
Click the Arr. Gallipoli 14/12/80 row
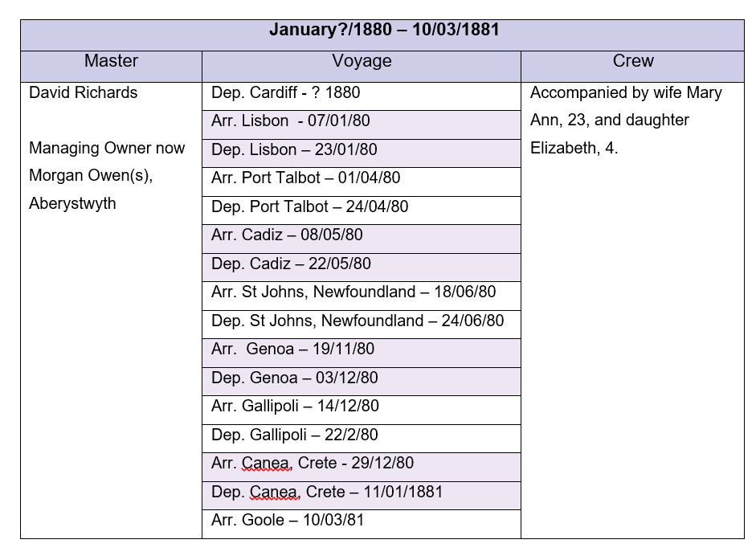coord(295,407)
